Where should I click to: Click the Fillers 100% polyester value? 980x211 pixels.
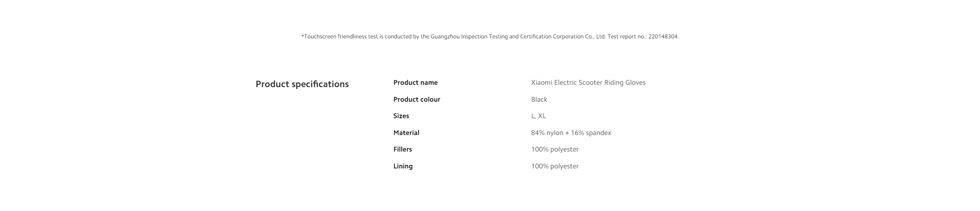[555, 150]
